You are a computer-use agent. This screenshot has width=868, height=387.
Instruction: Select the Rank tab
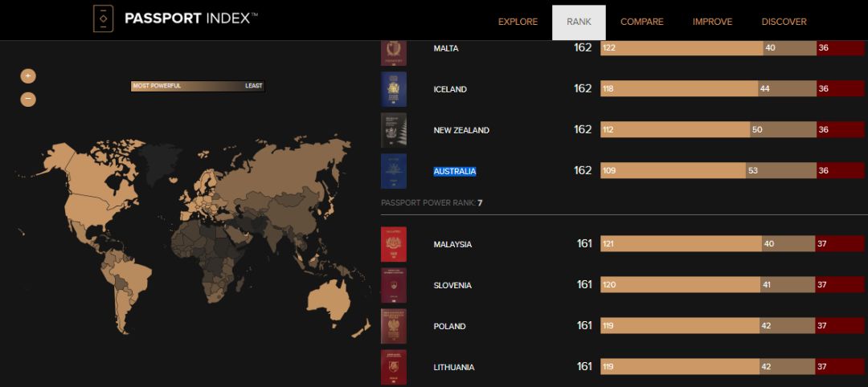579,22
